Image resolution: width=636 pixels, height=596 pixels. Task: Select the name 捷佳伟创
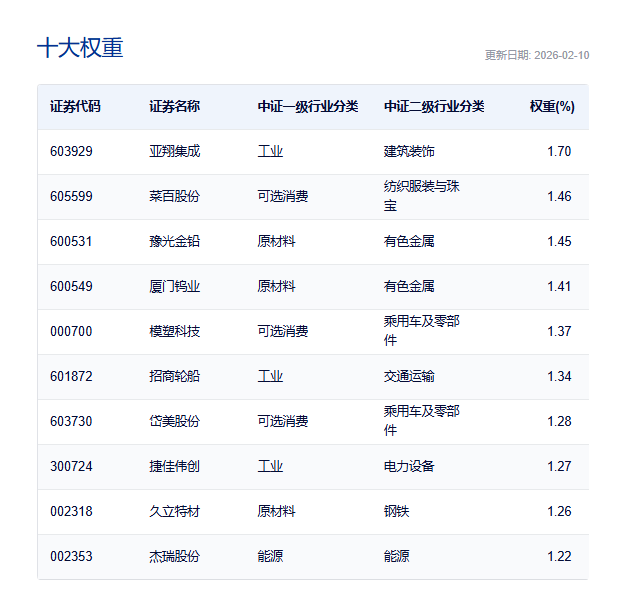coord(174,467)
